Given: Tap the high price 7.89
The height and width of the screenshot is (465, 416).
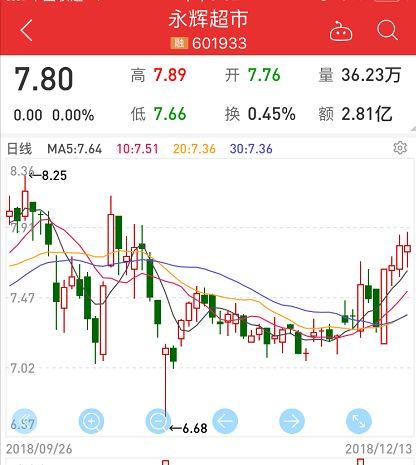Looking at the screenshot, I should pos(170,75).
